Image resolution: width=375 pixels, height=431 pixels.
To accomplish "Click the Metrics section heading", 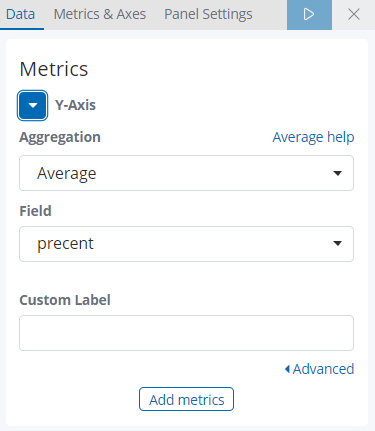I will [54, 69].
